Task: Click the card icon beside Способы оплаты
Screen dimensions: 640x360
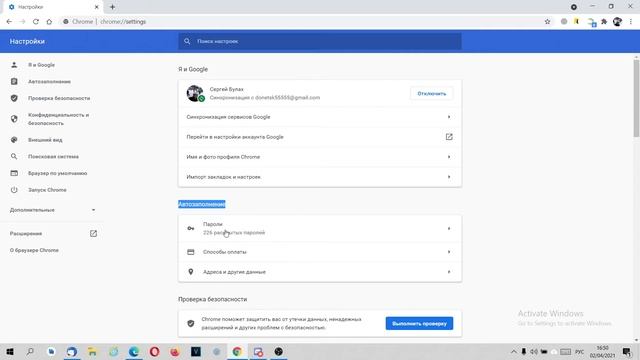Action: click(x=191, y=252)
